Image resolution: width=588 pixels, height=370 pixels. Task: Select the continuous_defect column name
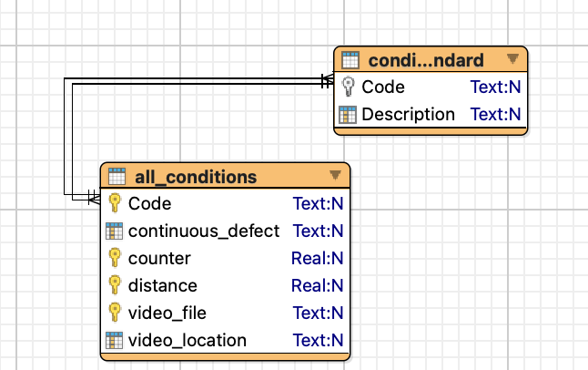click(x=204, y=231)
